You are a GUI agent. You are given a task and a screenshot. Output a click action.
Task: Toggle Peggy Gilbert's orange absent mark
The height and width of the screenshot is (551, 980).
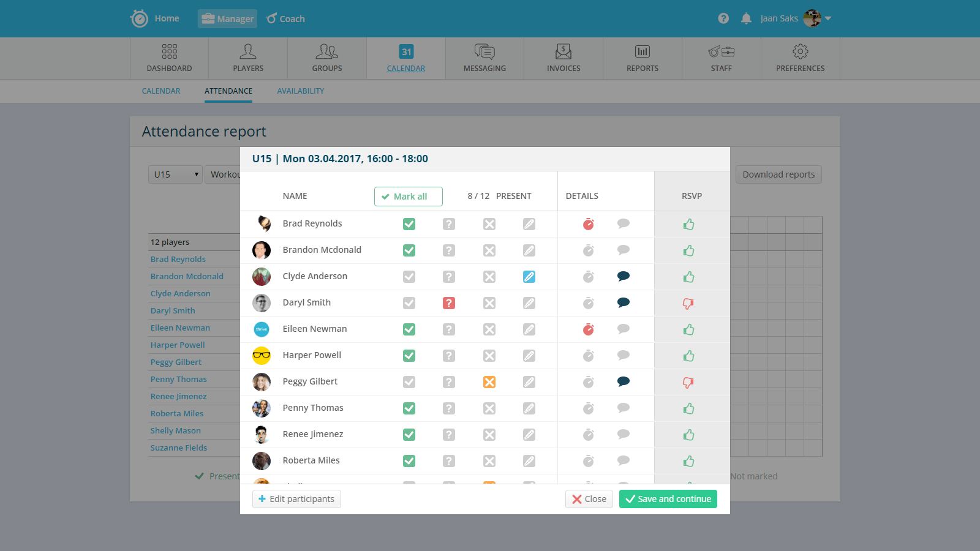(489, 382)
